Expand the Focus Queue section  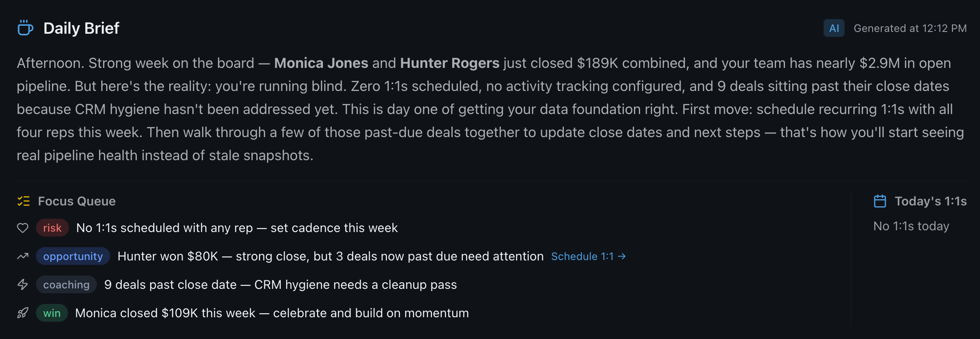(x=77, y=201)
